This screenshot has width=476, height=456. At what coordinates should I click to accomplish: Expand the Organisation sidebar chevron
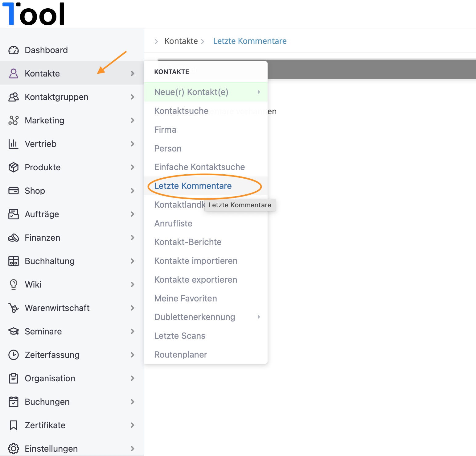(x=133, y=378)
